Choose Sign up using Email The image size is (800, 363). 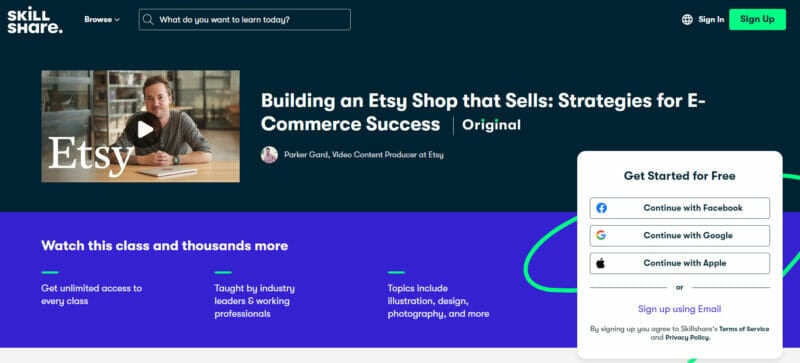680,309
